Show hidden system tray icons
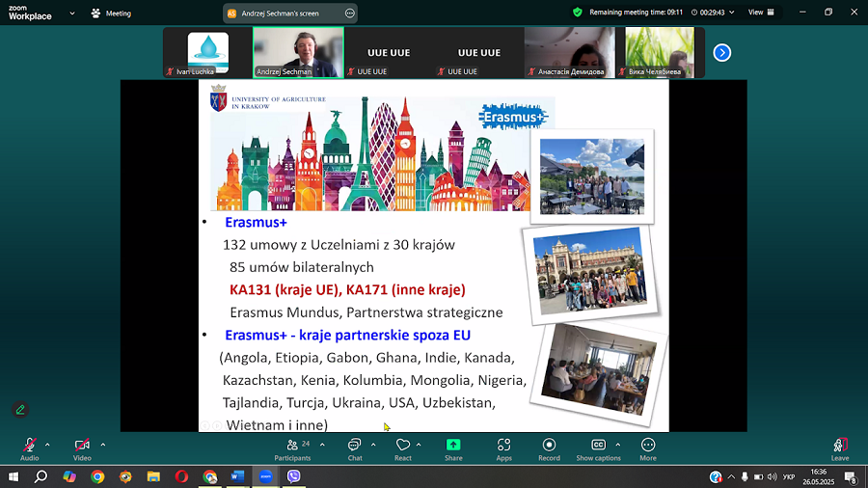868x488 pixels. (x=731, y=476)
